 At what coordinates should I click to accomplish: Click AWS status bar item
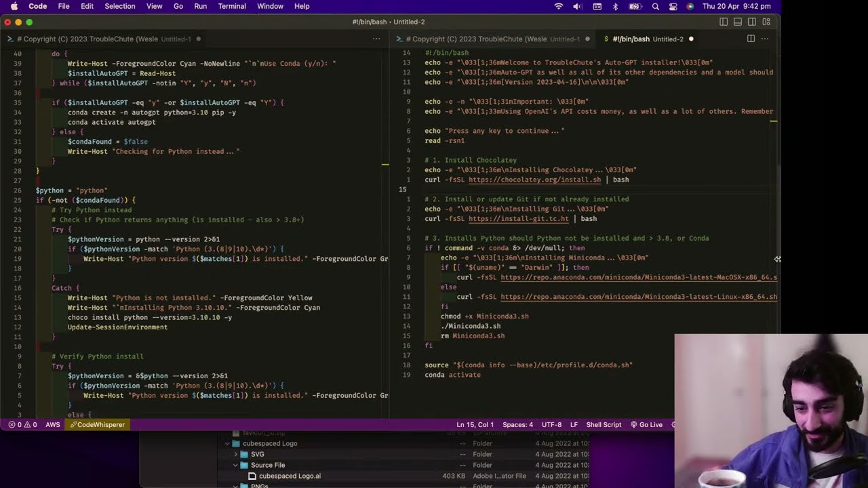[53, 425]
